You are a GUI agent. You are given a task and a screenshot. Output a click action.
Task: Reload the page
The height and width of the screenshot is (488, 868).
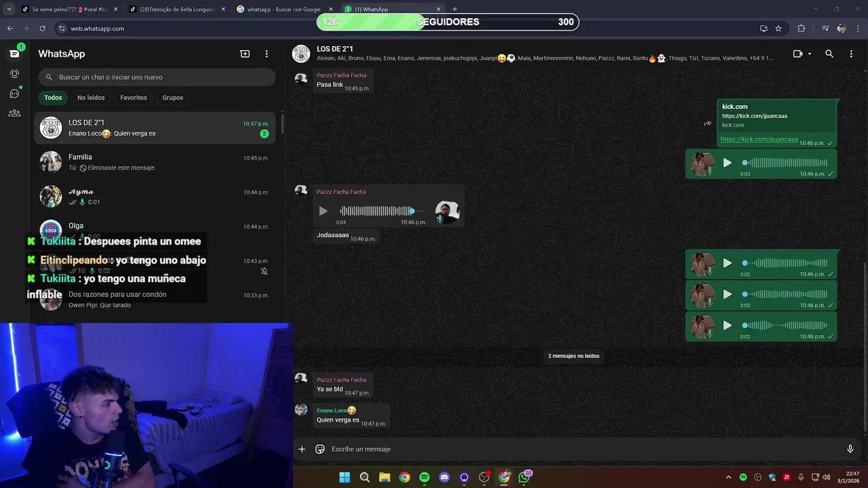tap(42, 28)
